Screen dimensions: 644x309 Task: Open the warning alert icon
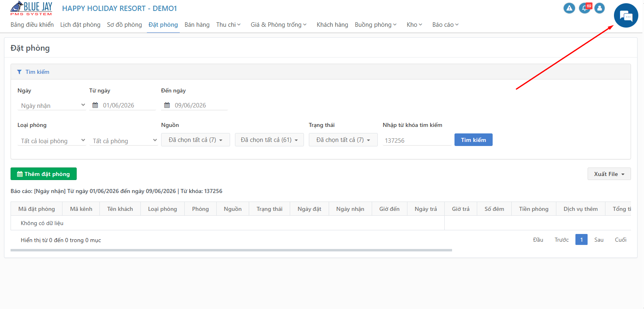pyautogui.click(x=569, y=8)
